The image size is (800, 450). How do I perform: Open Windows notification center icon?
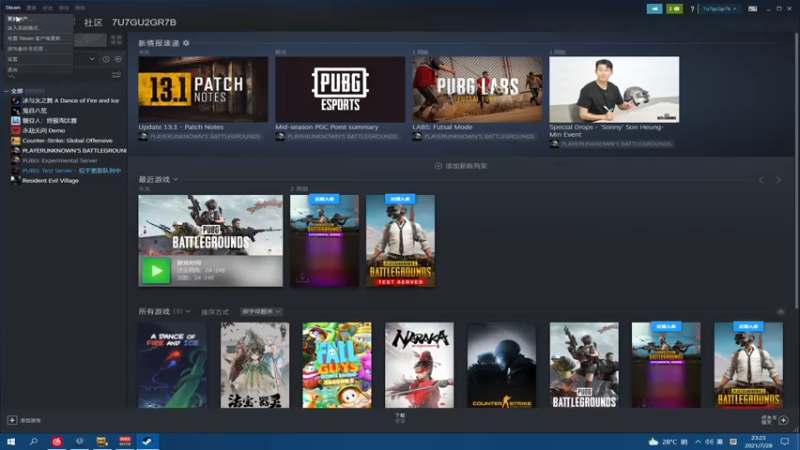[785, 442]
